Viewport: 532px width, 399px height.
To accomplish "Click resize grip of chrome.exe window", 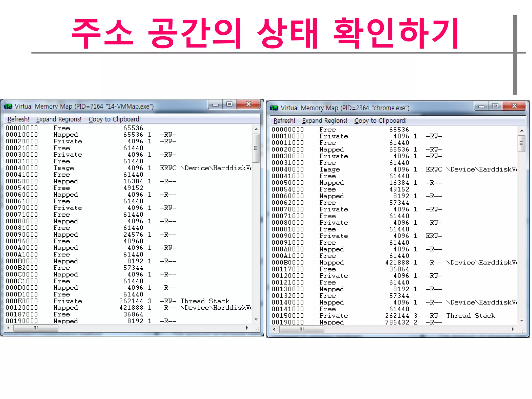I will pyautogui.click(x=523, y=331).
